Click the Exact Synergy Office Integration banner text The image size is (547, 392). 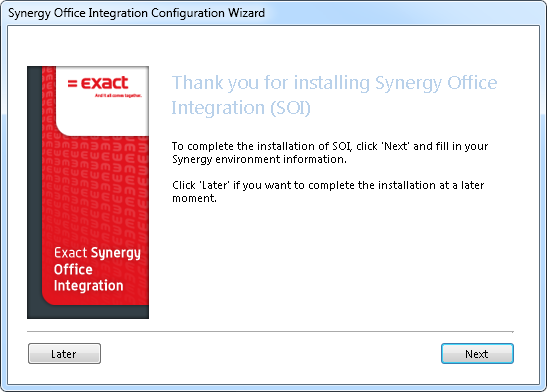[x=97, y=269]
